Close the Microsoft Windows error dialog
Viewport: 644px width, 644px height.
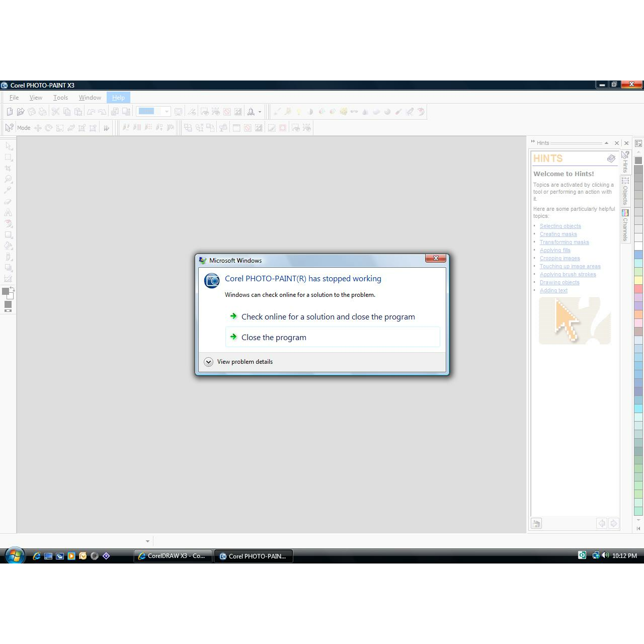click(436, 258)
